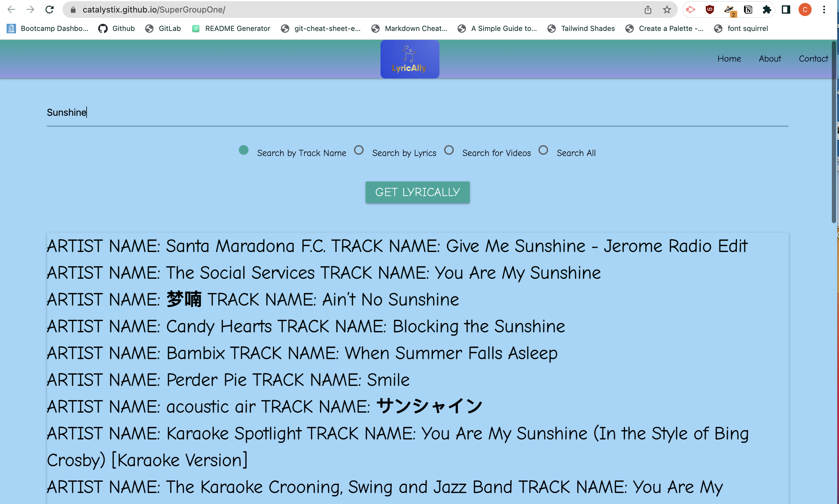
Task: Open the orange profile avatar C
Action: (x=805, y=10)
